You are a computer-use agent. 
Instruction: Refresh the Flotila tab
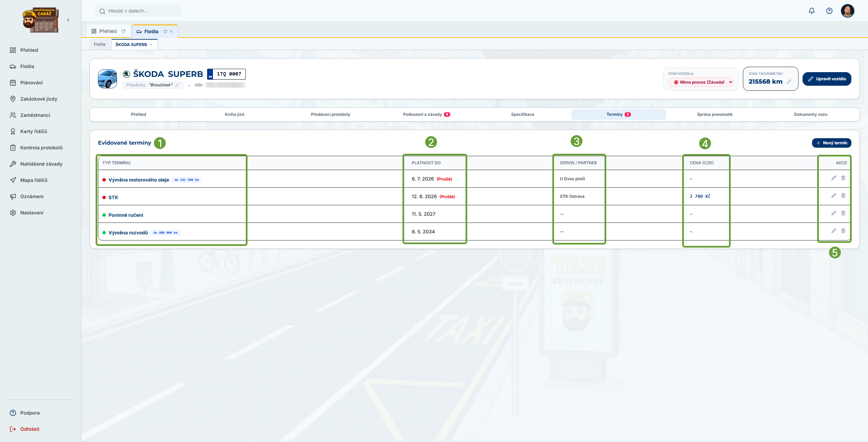point(165,31)
